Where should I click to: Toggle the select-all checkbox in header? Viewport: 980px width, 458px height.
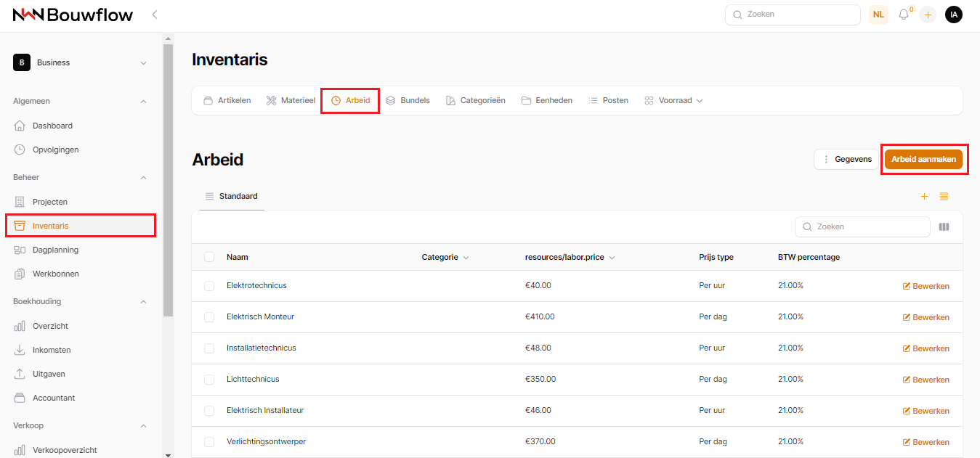point(209,257)
